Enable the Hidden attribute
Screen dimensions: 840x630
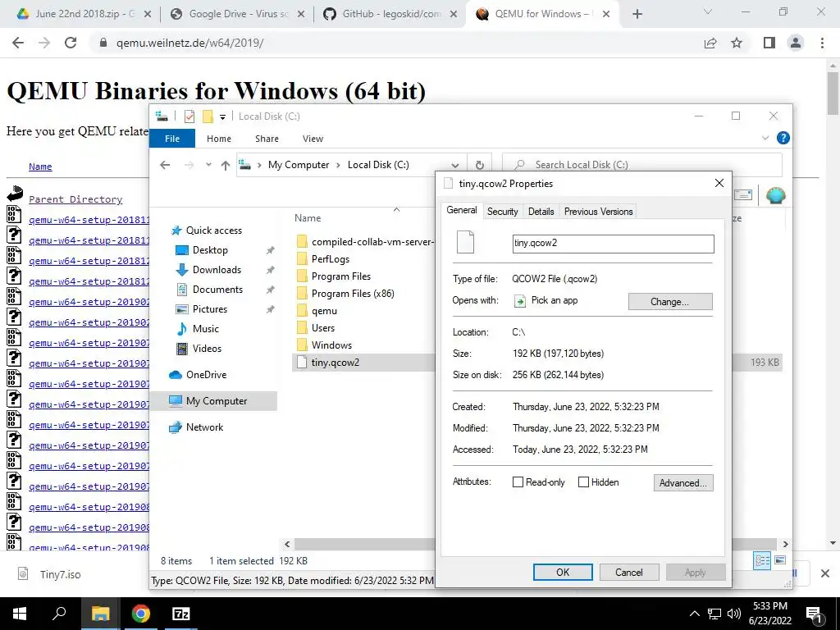tap(584, 482)
